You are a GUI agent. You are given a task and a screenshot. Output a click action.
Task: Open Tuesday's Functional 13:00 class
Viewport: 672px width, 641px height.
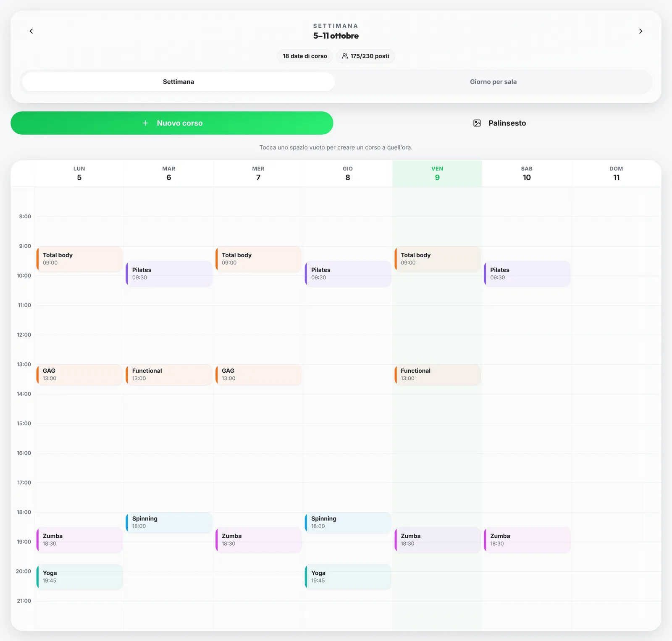pos(169,375)
